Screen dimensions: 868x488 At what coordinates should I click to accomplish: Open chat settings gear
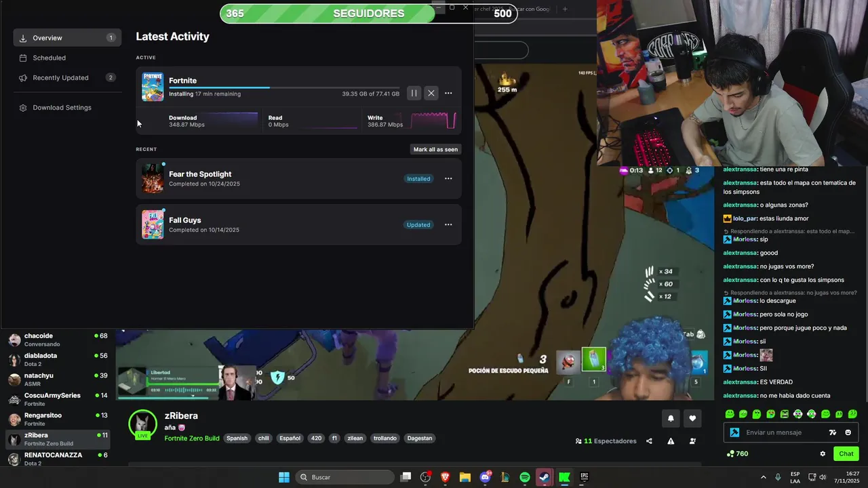click(823, 454)
